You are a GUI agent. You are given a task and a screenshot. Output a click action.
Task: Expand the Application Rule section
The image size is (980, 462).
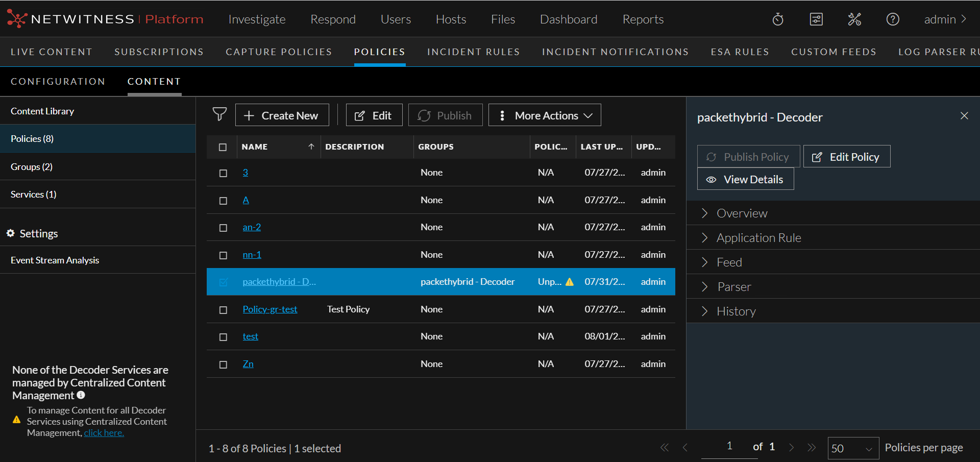(x=758, y=238)
